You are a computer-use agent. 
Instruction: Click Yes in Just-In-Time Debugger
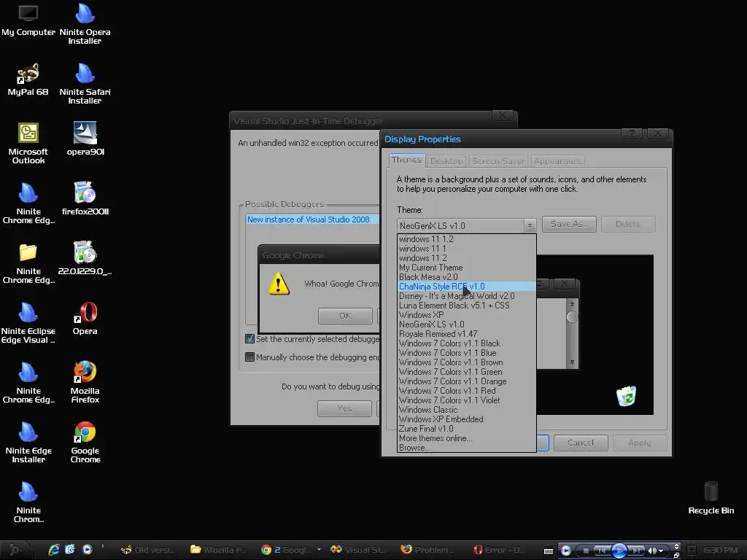pyautogui.click(x=344, y=408)
